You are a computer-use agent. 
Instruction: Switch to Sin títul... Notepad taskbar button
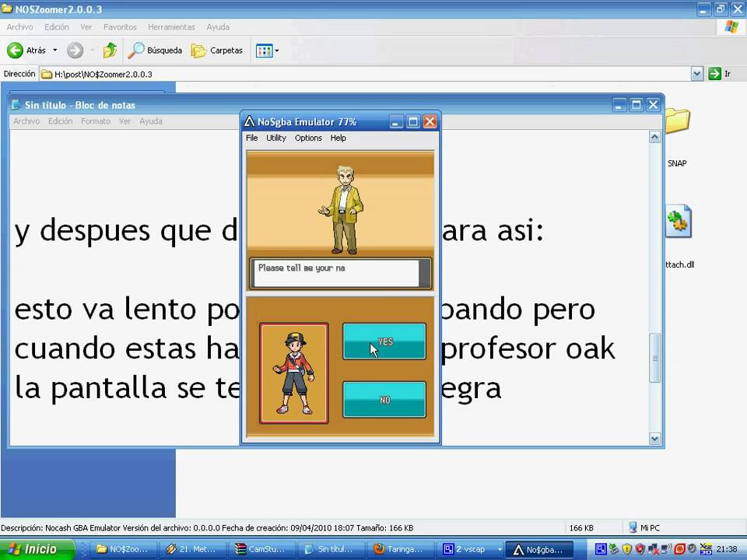click(x=331, y=549)
